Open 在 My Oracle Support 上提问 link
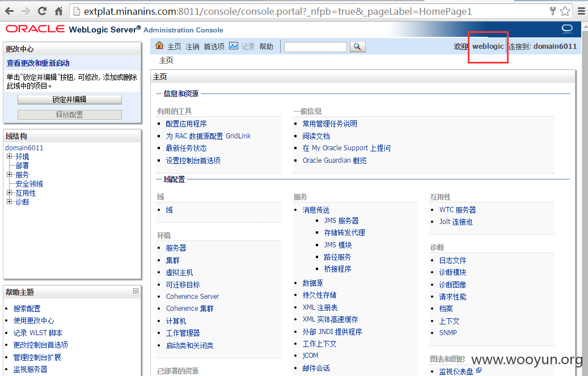This screenshot has height=376, width=588. 346,148
